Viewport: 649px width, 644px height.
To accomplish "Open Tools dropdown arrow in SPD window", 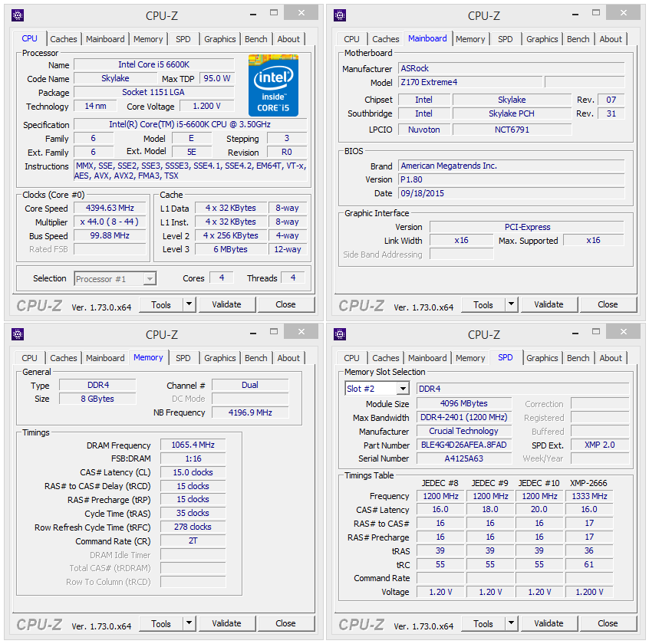I will click(511, 623).
